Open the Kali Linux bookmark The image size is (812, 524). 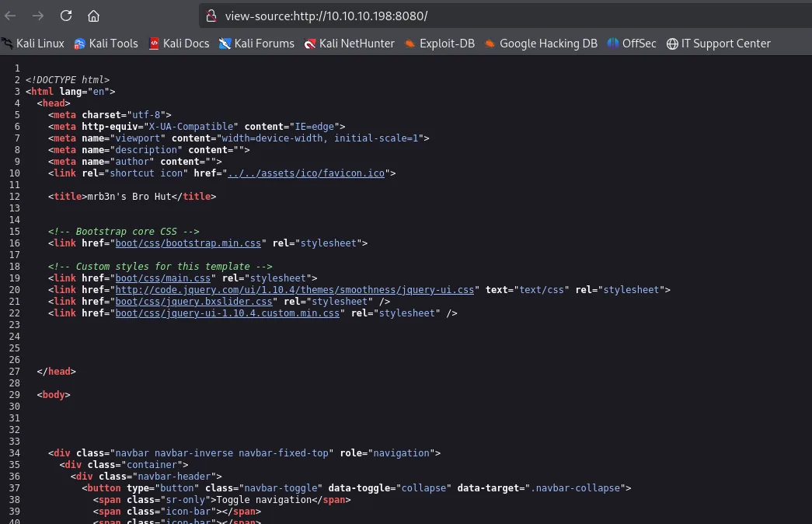tap(33, 44)
